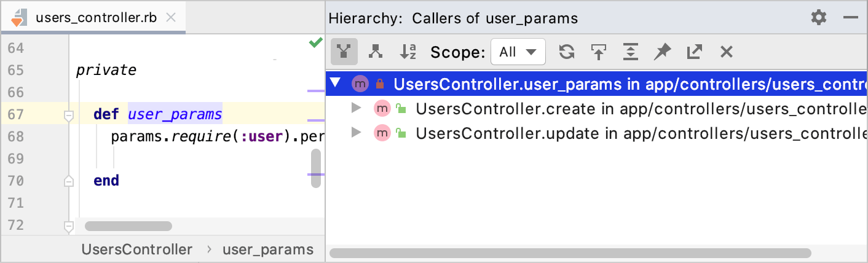Click the user_params breadcrumb
This screenshot has width=868, height=263.
267,249
